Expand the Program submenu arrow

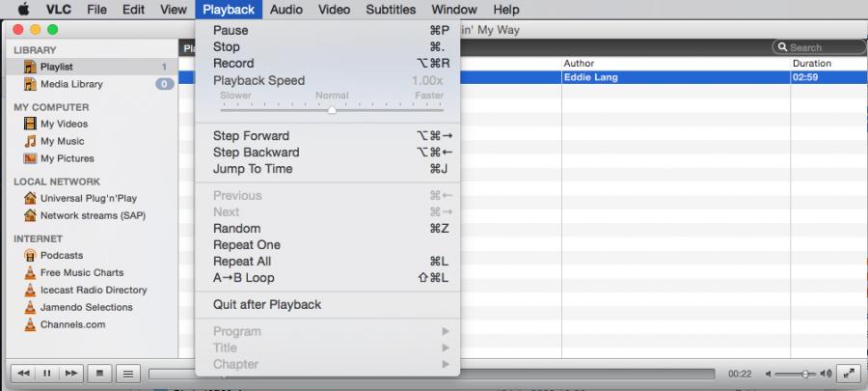pos(445,331)
